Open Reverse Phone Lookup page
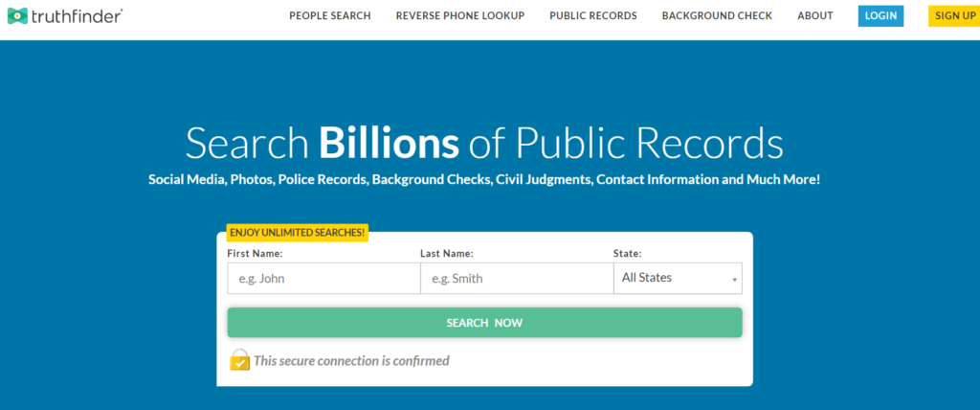 point(460,15)
